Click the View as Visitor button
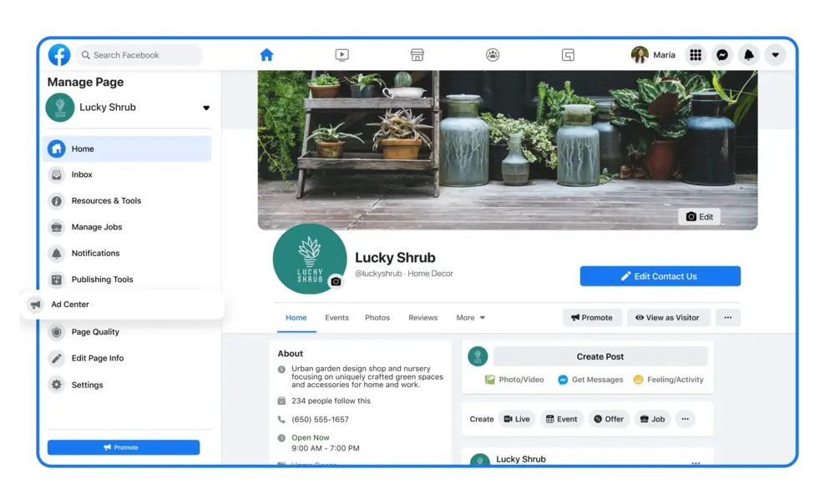Image resolution: width=835 pixels, height=504 pixels. [x=668, y=317]
